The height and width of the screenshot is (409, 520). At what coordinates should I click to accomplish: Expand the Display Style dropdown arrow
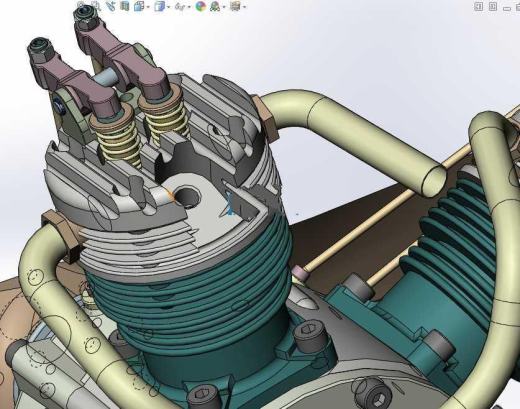[169, 7]
